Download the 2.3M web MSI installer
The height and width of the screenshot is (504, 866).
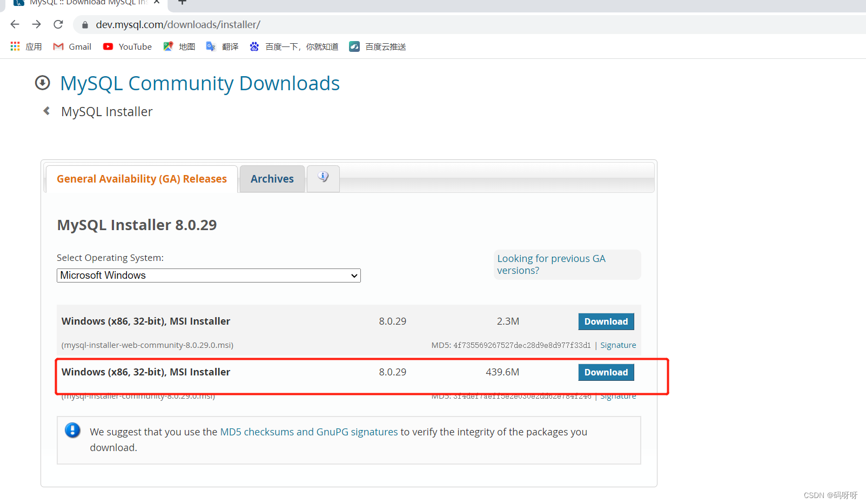click(606, 321)
